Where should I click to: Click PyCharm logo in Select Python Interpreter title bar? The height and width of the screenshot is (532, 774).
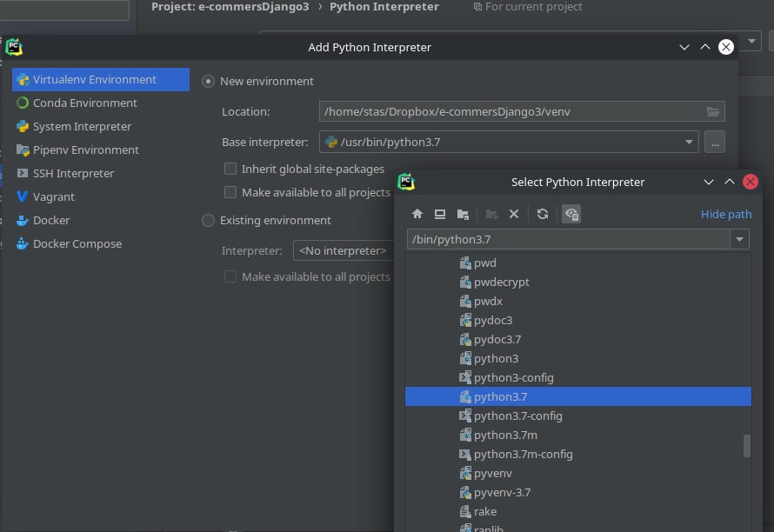tap(406, 182)
